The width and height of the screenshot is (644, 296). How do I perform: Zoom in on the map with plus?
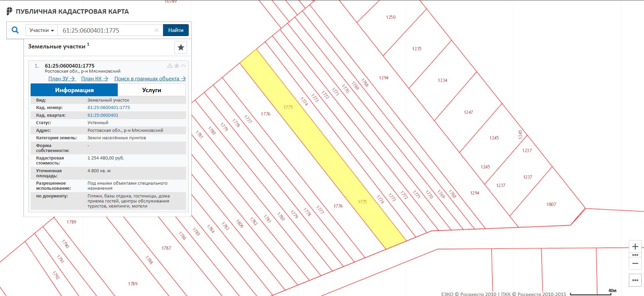(x=635, y=247)
